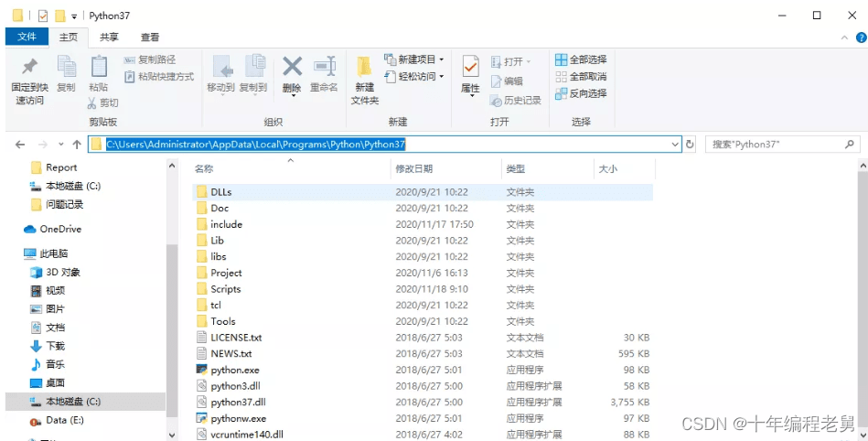
Task: Click the Delete (删除) X icon
Action: (293, 67)
